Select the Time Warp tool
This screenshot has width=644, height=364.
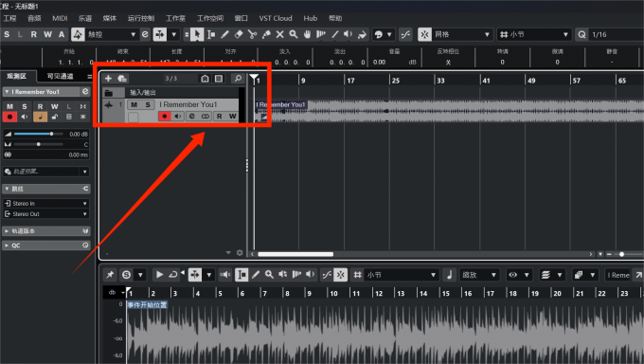tap(321, 34)
